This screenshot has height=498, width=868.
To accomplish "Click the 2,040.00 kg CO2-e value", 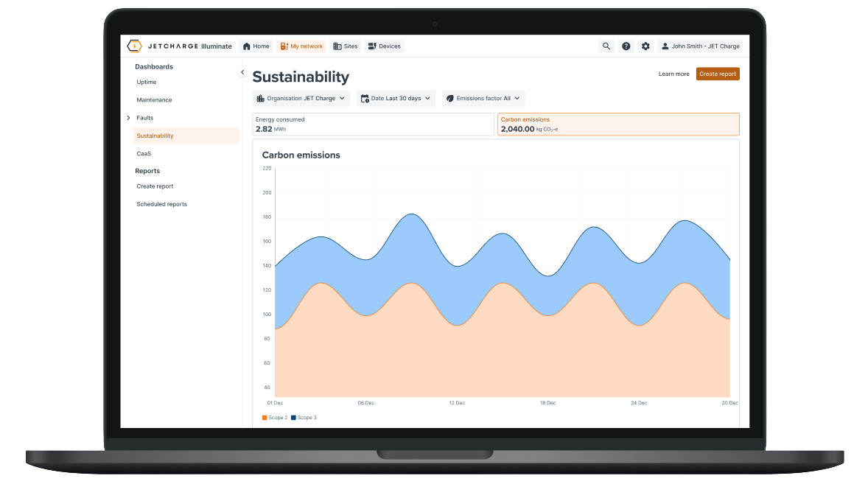I will (529, 130).
